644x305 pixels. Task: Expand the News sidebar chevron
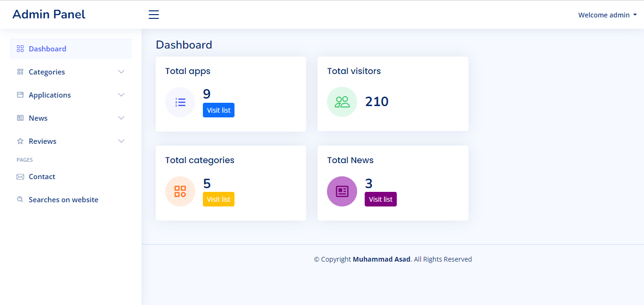pos(121,118)
